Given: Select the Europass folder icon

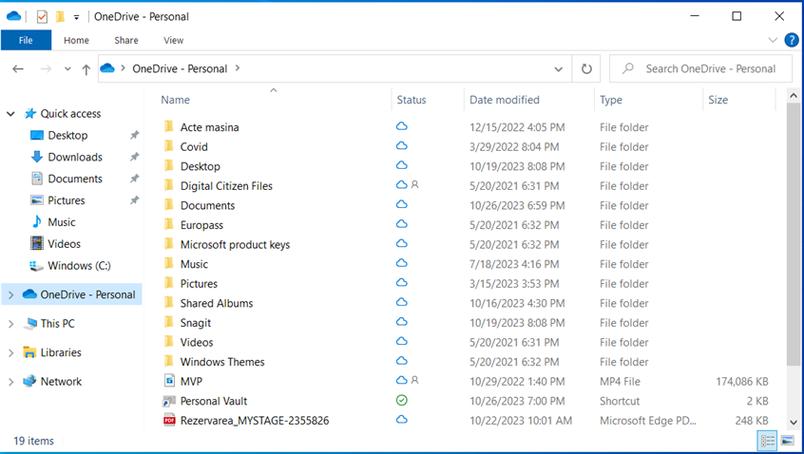Looking at the screenshot, I should coord(169,224).
